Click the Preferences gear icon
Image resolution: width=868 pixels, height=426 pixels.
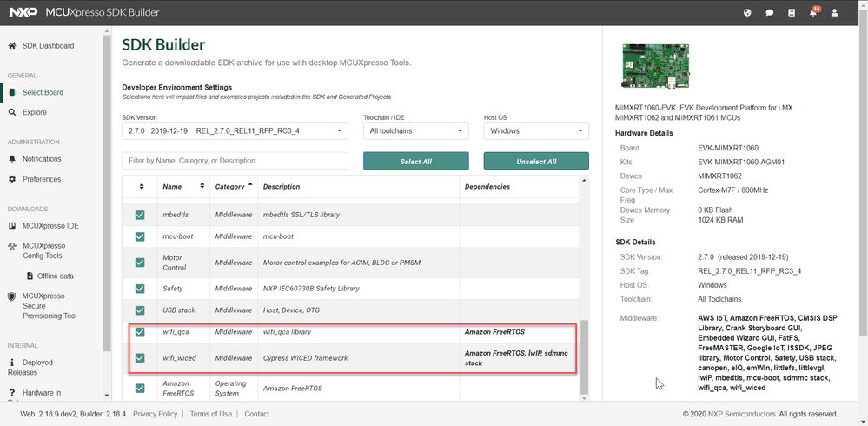(12, 179)
